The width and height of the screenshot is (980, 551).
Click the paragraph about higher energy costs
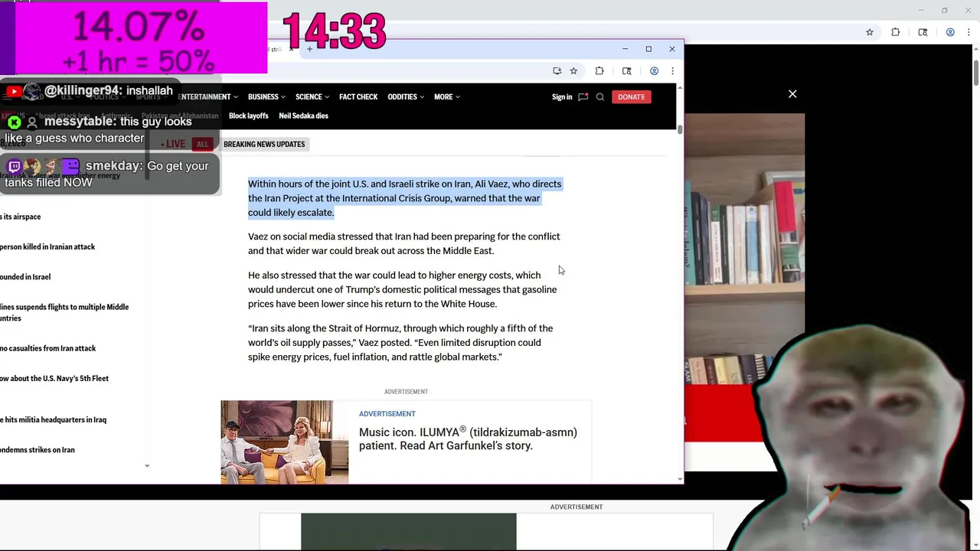(x=402, y=289)
